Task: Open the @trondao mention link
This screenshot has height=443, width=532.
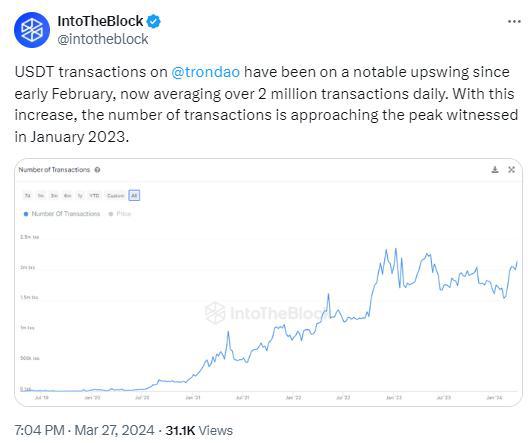Action: (x=206, y=72)
